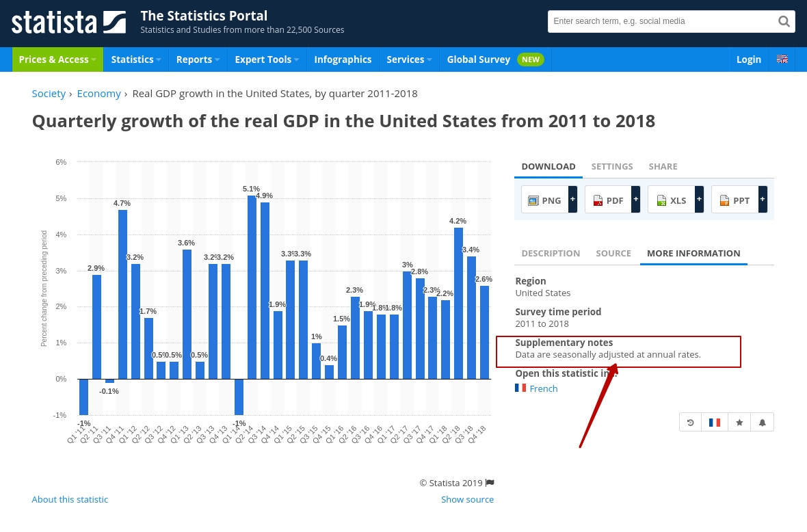807x532 pixels.
Task: Open the Economy breadcrumb link
Action: (98, 93)
